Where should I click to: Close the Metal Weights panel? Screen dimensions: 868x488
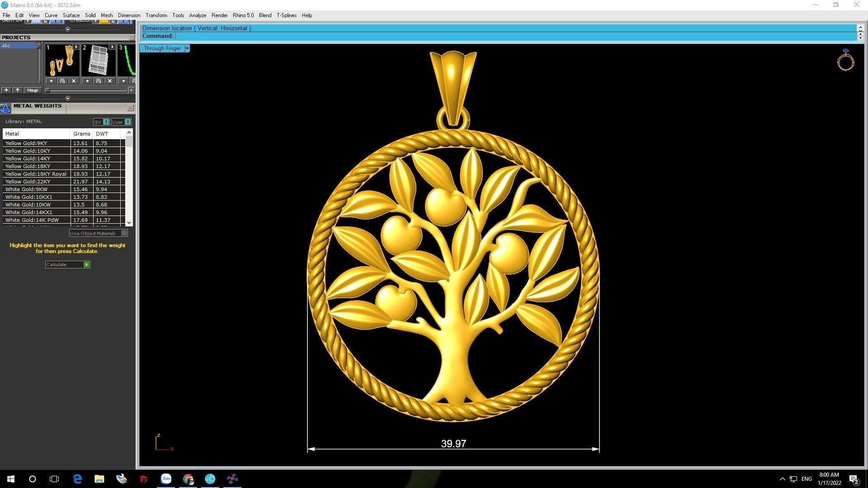pos(130,108)
